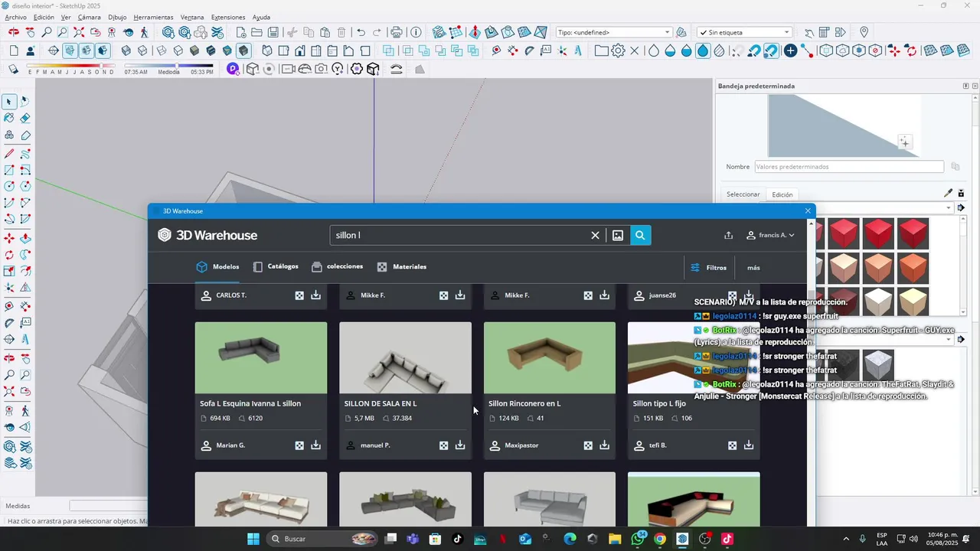Download the SILLON DE SALA EN L model
The image size is (980, 551).
(x=460, y=445)
